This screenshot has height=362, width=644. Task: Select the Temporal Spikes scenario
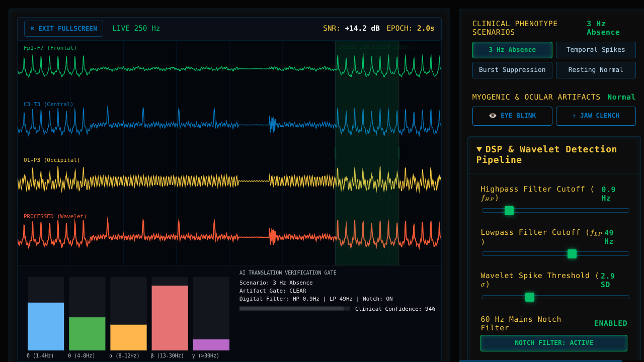[x=596, y=50]
